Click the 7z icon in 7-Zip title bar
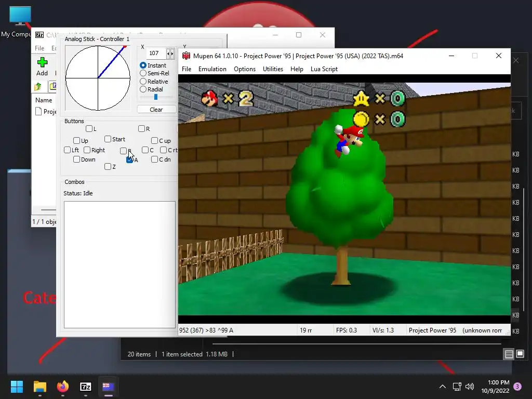532x399 pixels. coord(39,35)
